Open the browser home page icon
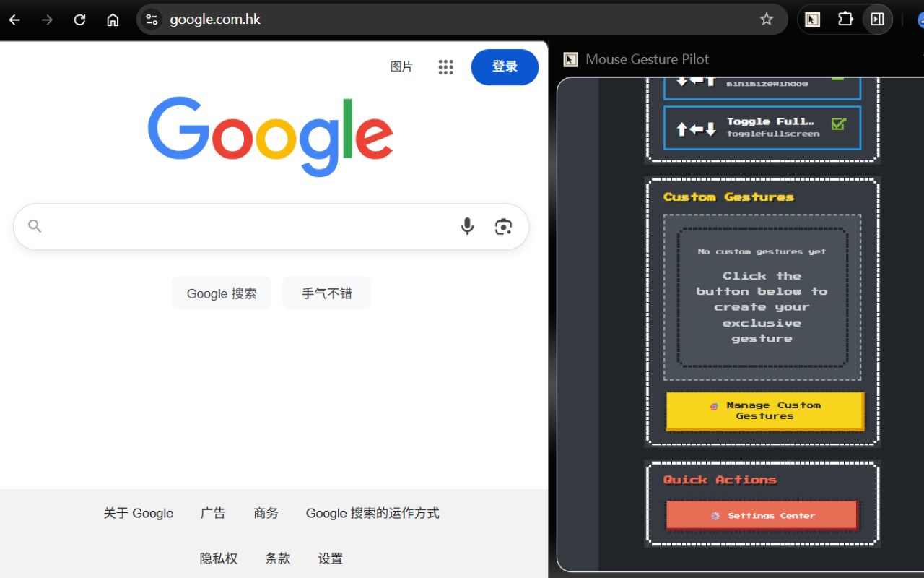This screenshot has height=578, width=924. click(113, 20)
